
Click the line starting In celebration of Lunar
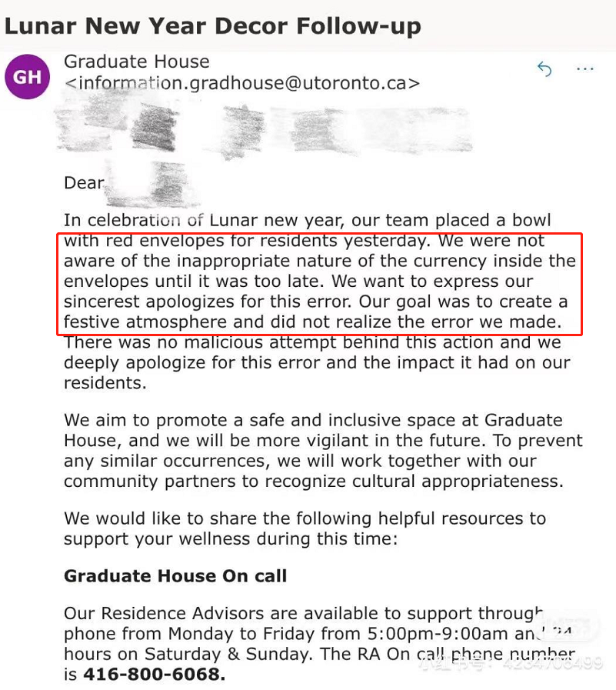(x=307, y=221)
